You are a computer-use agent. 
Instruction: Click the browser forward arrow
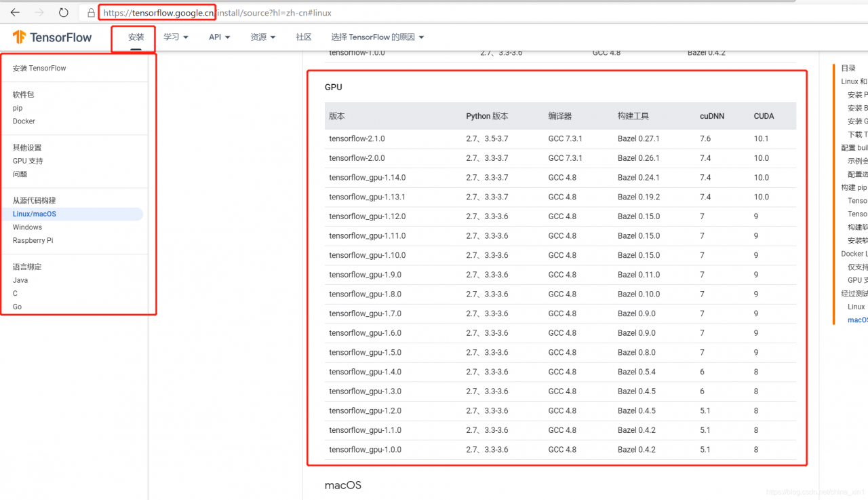point(39,12)
